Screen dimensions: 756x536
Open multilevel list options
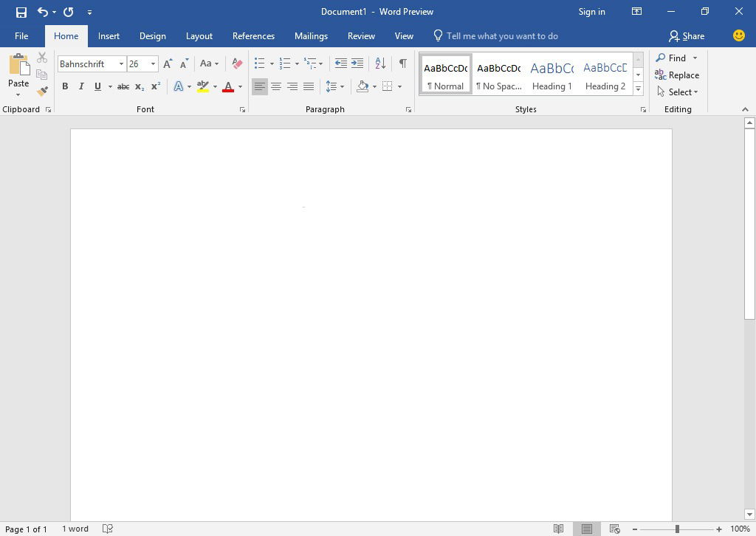(x=313, y=63)
